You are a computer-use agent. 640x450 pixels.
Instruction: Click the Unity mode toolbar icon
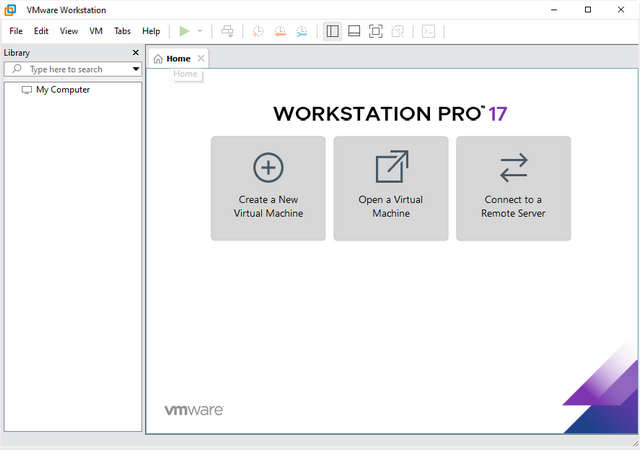[x=398, y=31]
